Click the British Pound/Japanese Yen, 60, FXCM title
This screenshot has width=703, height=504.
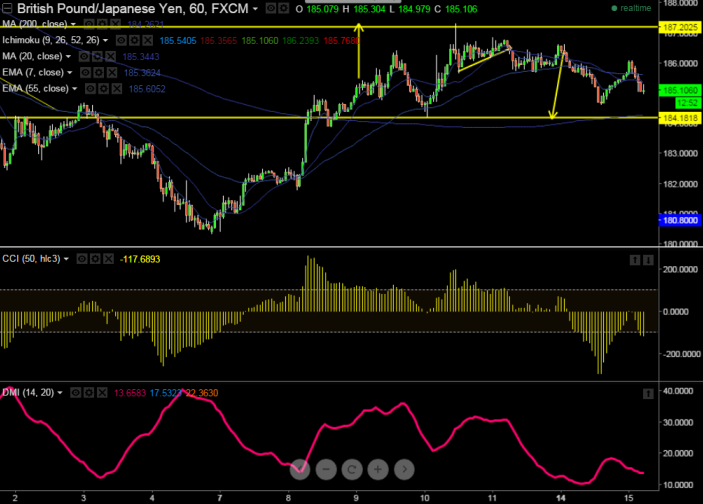pos(133,9)
